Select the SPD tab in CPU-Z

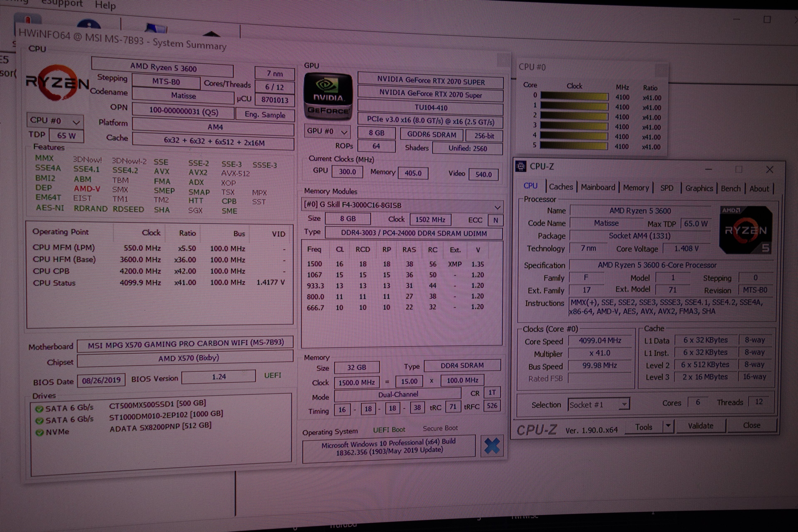(667, 188)
